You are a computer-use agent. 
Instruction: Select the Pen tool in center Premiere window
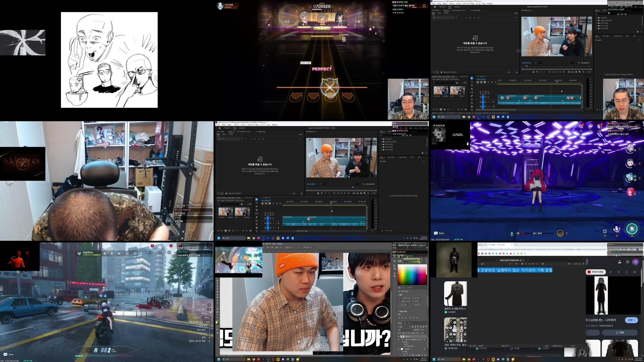(257, 217)
